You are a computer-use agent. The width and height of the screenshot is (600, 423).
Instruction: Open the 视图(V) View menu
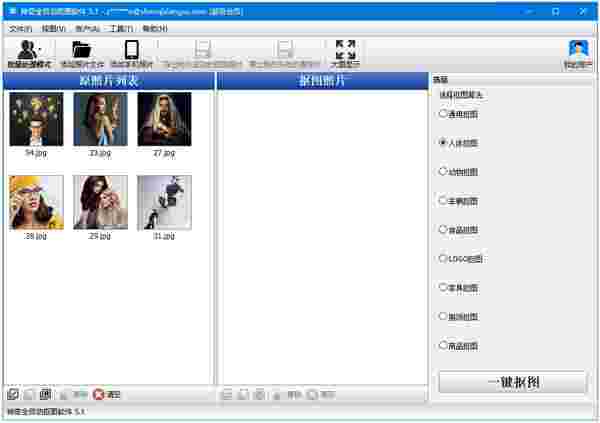tap(53, 29)
